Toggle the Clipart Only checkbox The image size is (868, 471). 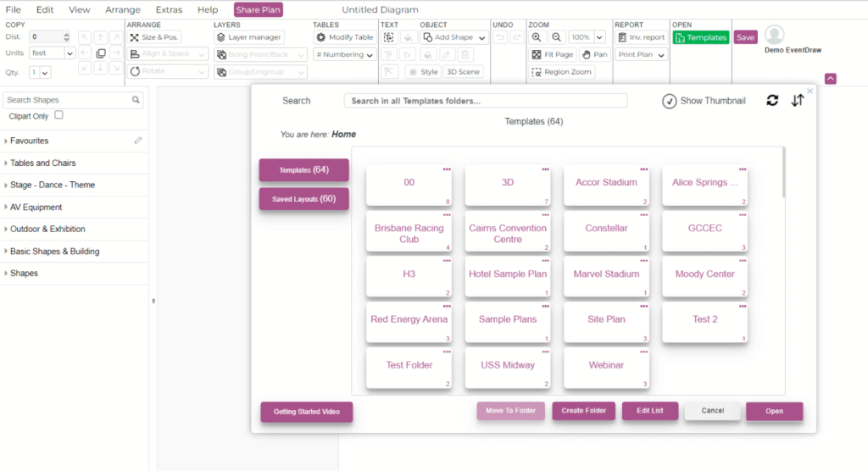(58, 115)
